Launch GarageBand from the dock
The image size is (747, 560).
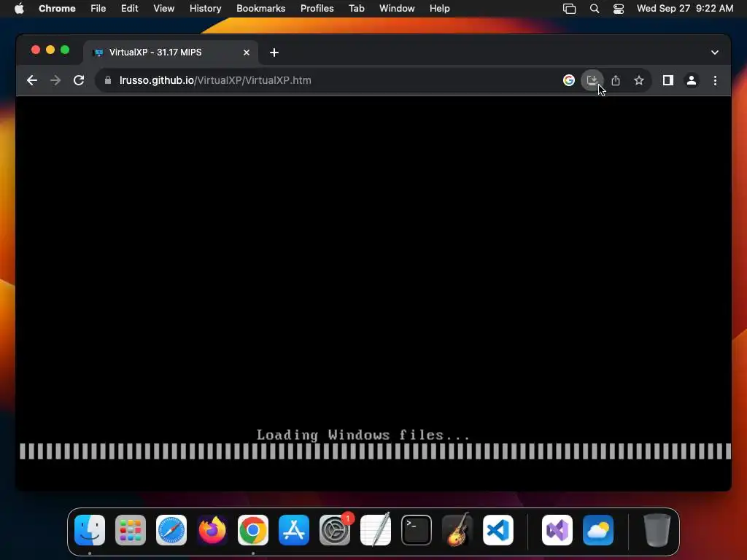point(457,529)
